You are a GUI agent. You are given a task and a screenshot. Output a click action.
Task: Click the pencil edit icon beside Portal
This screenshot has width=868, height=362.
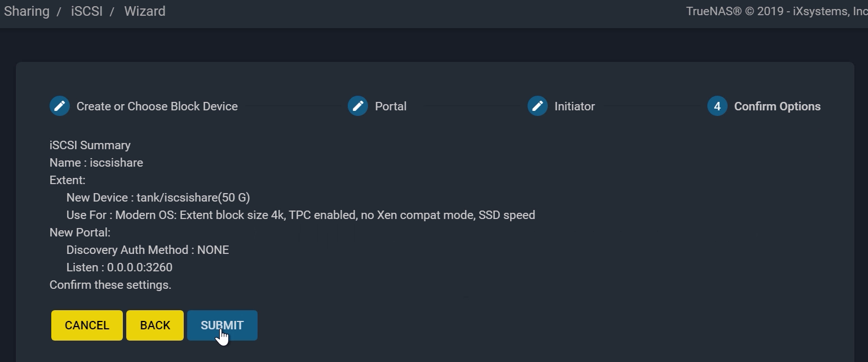[x=358, y=106]
